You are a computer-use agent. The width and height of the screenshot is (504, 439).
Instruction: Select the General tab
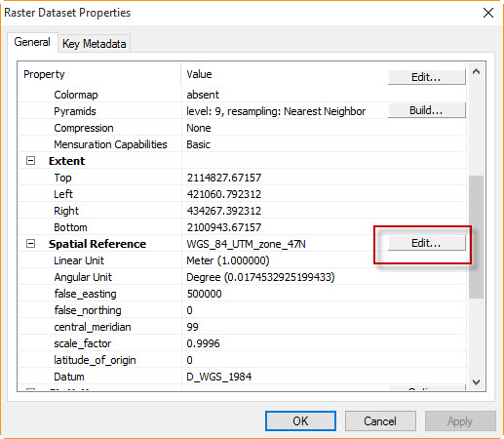[x=32, y=42]
